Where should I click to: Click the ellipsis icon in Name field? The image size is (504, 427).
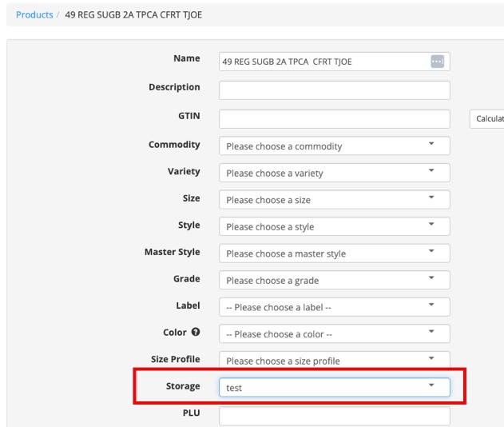[x=436, y=62]
